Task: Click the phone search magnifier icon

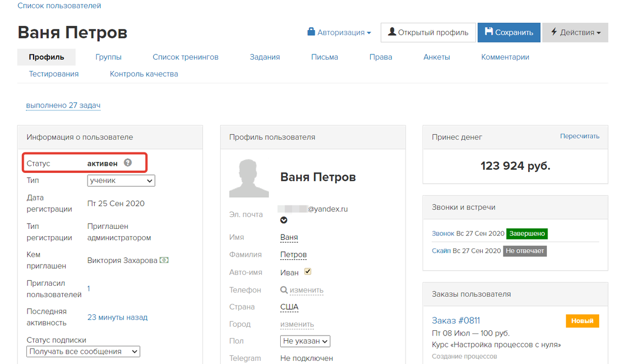Action: 284,290
